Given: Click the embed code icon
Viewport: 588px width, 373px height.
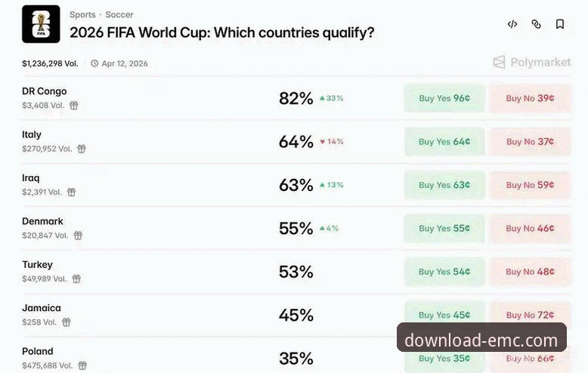Looking at the screenshot, I should coord(512,24).
